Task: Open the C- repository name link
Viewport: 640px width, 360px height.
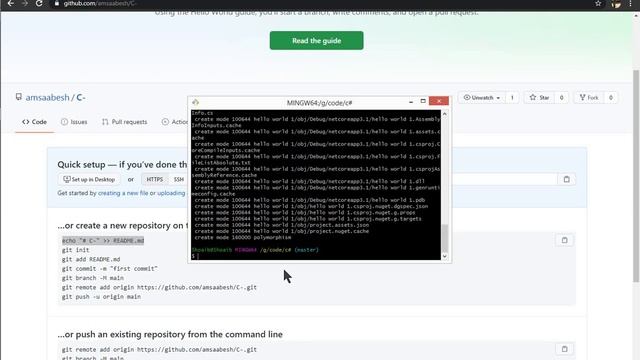Action: 80,98
